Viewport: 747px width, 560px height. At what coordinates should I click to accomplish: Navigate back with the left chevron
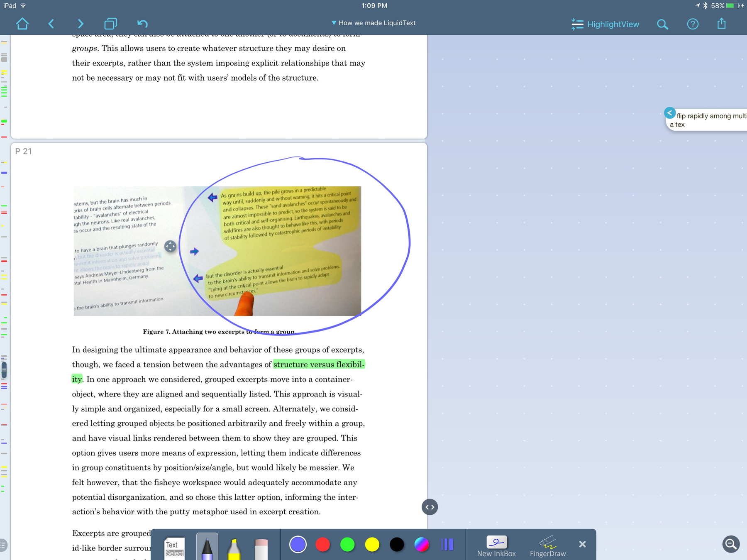pos(51,24)
